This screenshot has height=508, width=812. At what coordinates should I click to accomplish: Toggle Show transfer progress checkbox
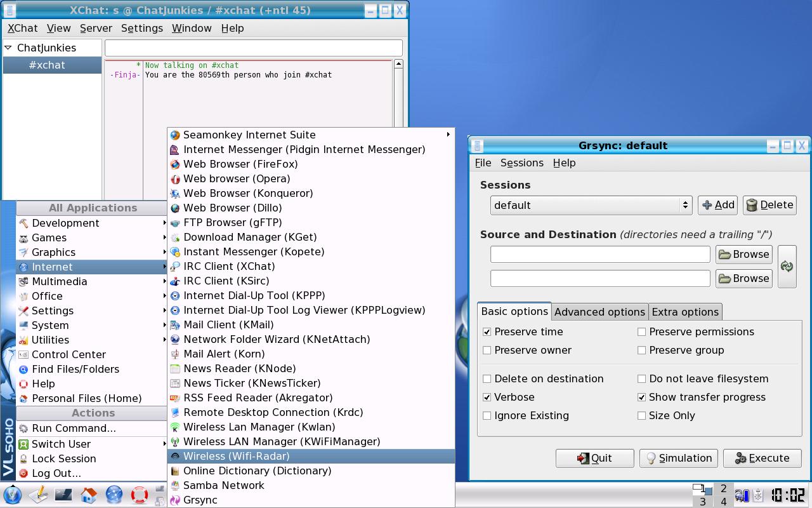pos(641,397)
